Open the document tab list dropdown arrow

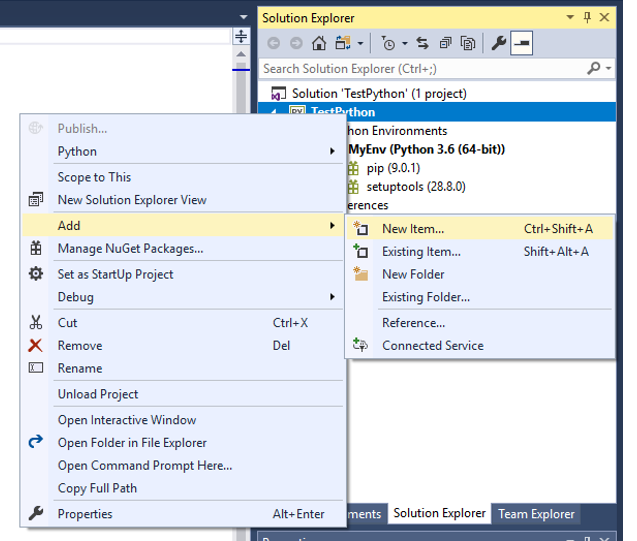click(243, 17)
